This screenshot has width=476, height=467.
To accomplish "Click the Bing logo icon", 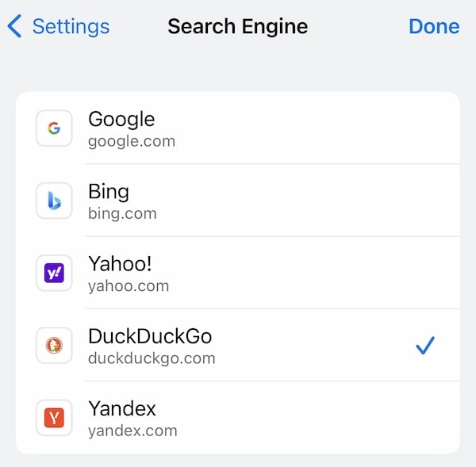I will pos(54,201).
